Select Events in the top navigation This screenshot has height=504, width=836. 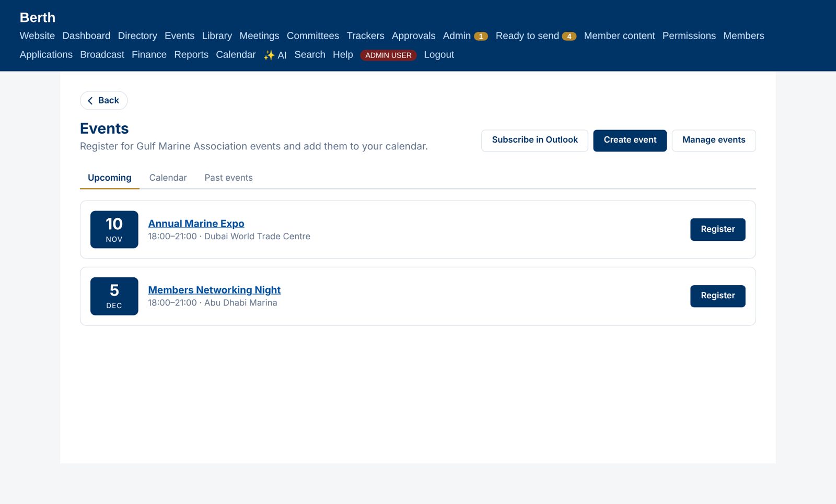[x=179, y=36]
